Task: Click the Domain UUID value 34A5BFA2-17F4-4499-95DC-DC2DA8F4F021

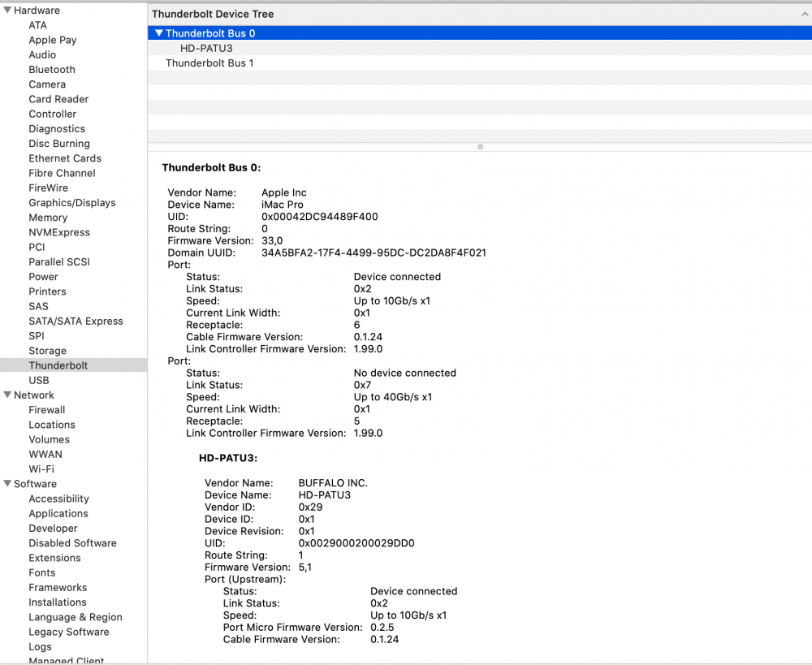Action: 374,253
